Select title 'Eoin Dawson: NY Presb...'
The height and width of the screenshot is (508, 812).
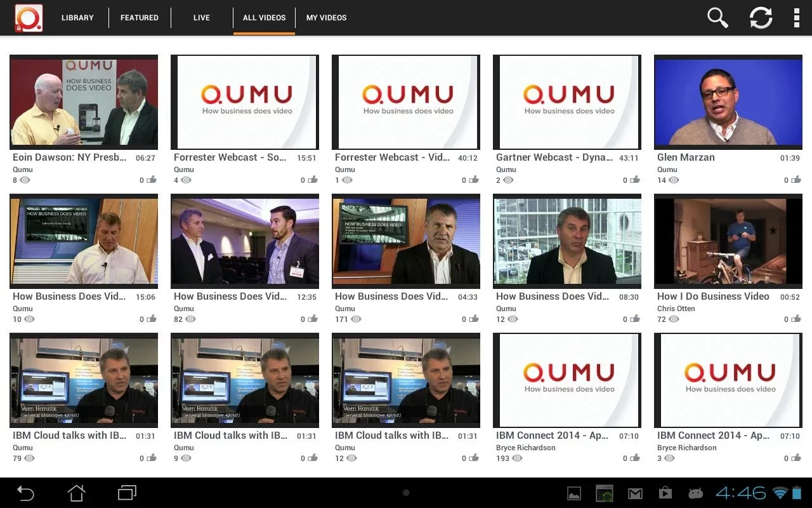[70, 157]
